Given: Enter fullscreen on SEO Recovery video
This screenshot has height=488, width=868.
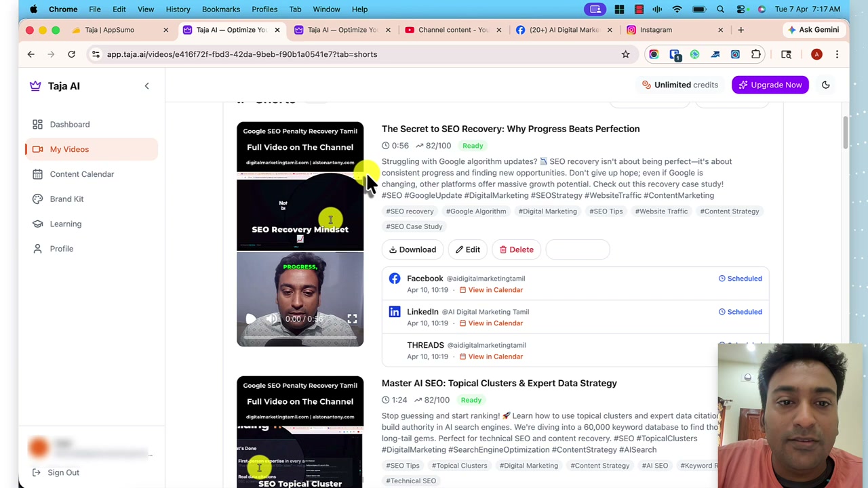Looking at the screenshot, I should point(352,319).
